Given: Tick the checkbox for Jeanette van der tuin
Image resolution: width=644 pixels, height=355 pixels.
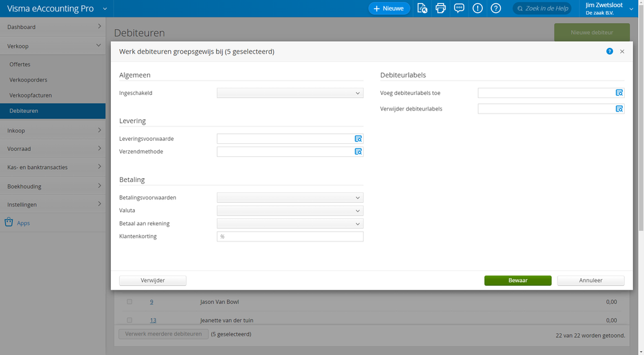Looking at the screenshot, I should (130, 320).
